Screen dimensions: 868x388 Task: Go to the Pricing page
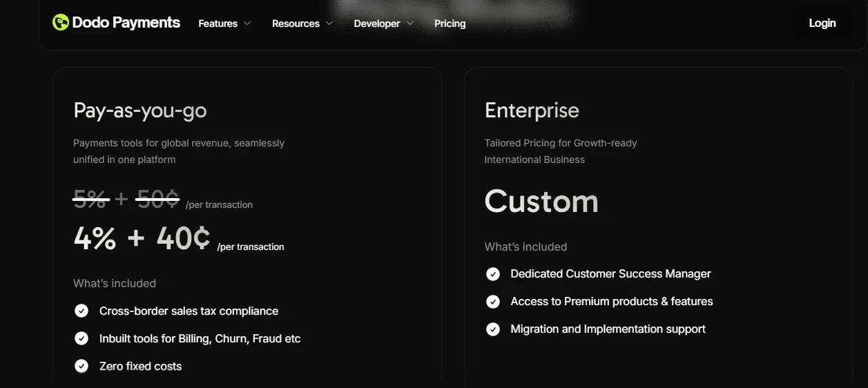(x=450, y=23)
